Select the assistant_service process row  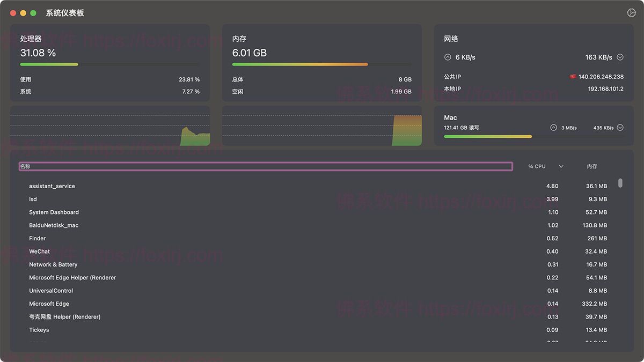[52, 186]
